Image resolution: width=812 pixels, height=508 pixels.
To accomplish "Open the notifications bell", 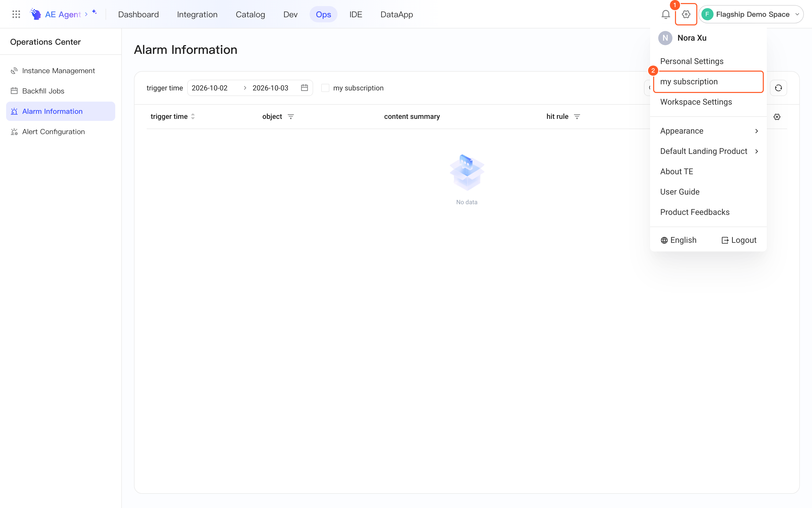I will [x=666, y=14].
